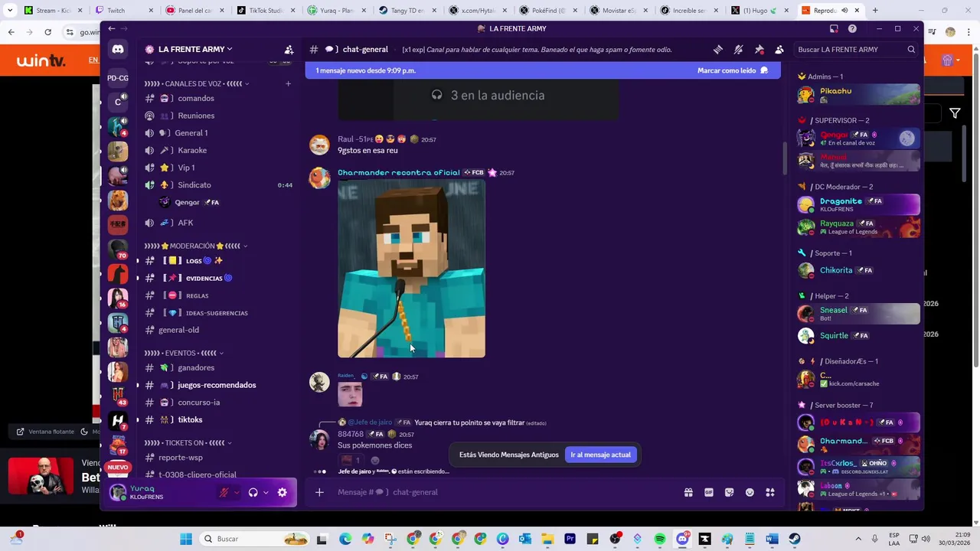Image resolution: width=980 pixels, height=551 pixels.
Task: Click Ir al mensaje actual button
Action: pyautogui.click(x=600, y=455)
